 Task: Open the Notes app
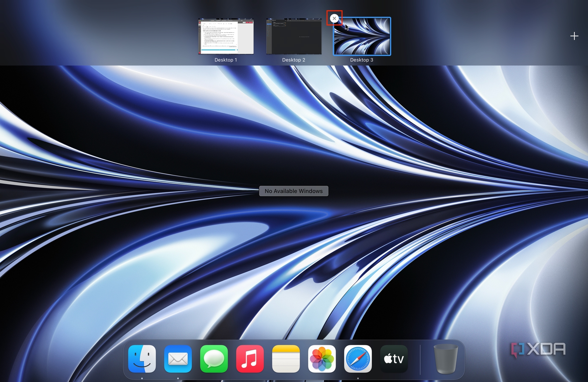click(x=286, y=359)
